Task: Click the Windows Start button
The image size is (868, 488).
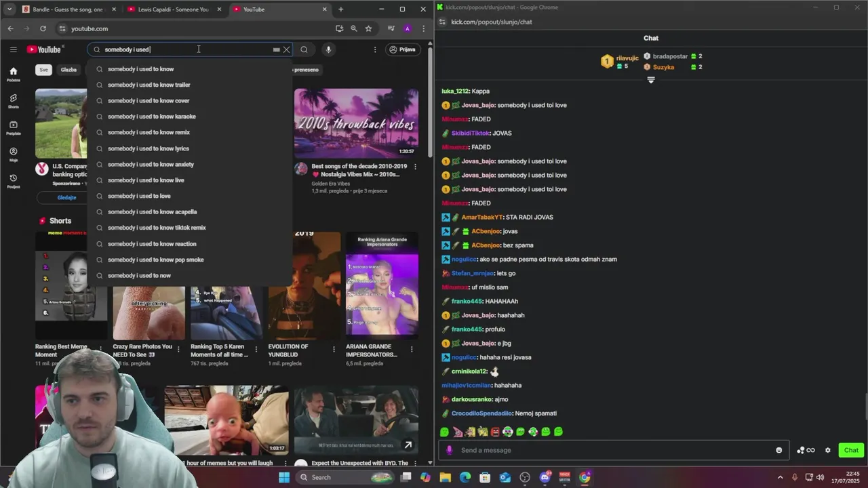Action: 284,477
